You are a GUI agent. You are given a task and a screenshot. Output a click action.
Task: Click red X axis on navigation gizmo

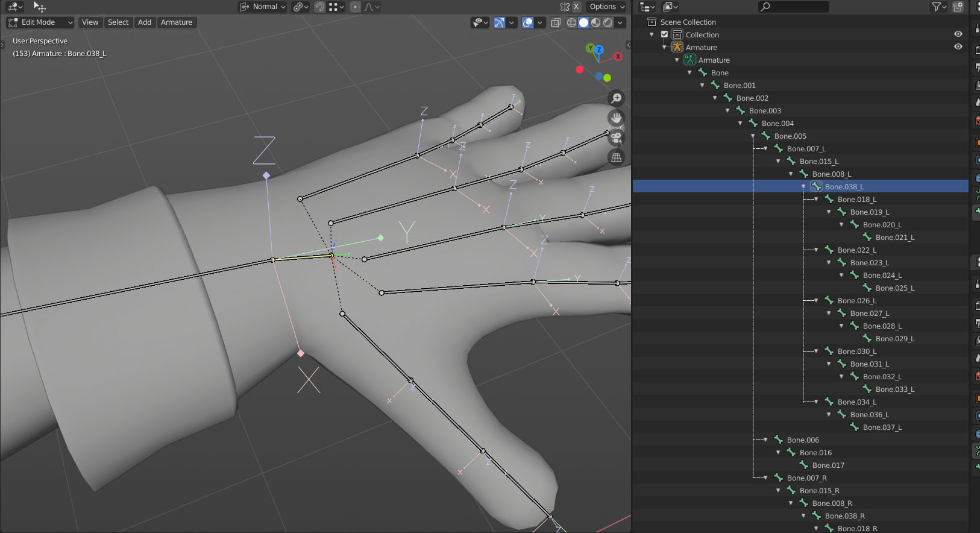click(618, 56)
